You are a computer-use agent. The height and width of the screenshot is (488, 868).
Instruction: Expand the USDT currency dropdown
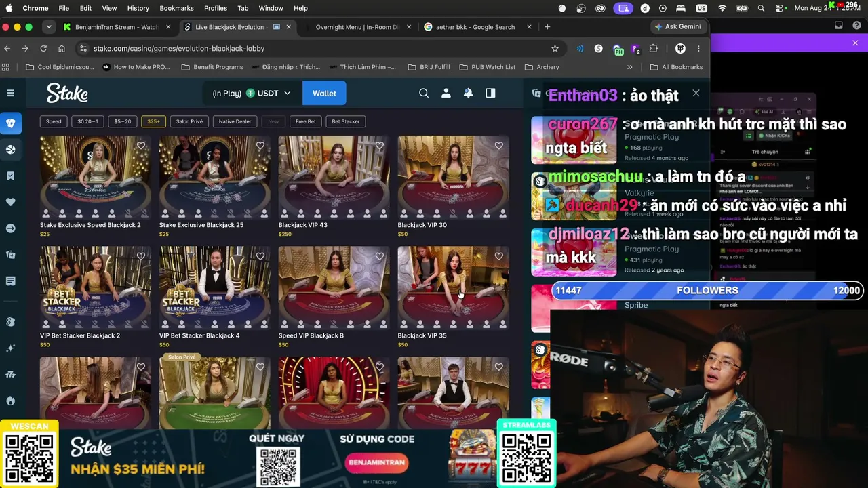pyautogui.click(x=269, y=93)
